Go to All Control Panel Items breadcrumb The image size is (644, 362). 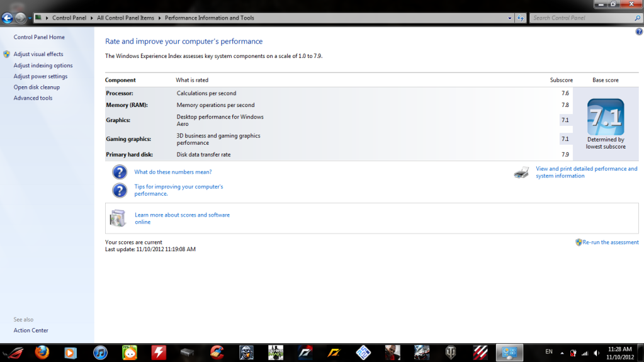click(x=126, y=18)
